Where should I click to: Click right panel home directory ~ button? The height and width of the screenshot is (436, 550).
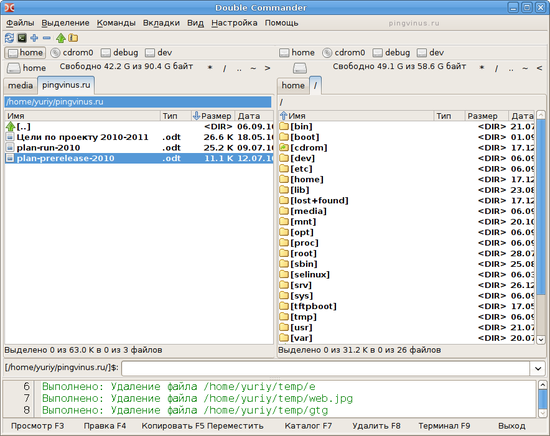(525, 68)
